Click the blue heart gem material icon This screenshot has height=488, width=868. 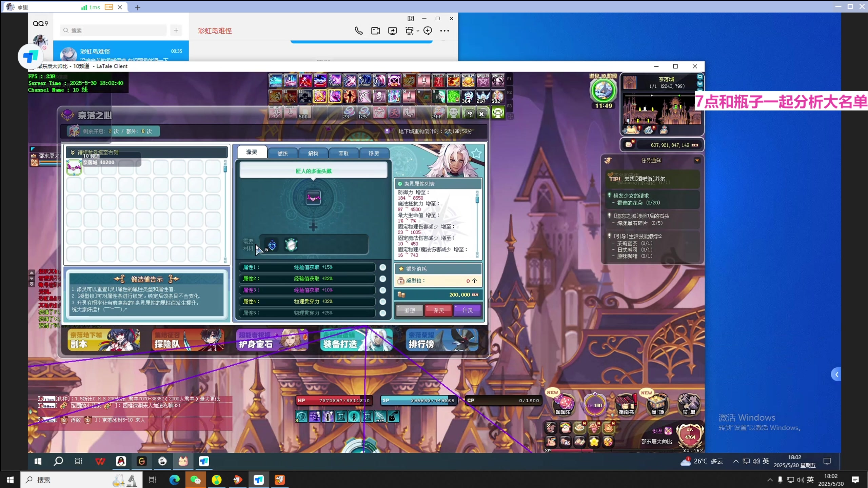[272, 245]
